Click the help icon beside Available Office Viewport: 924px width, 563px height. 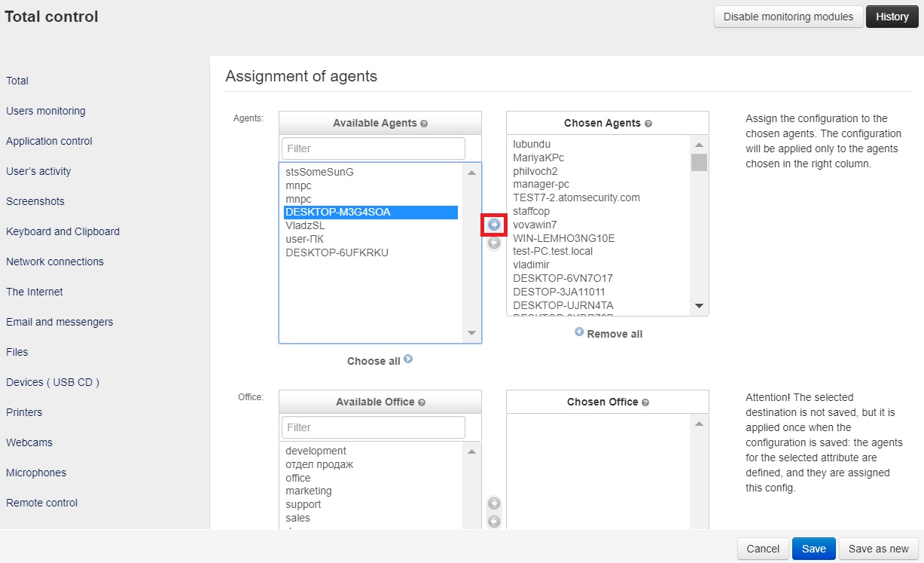422,402
